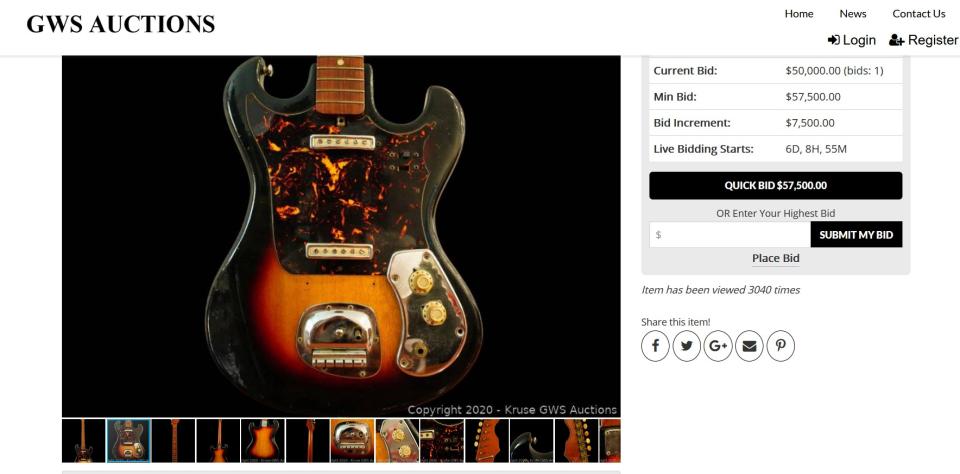The height and width of the screenshot is (474, 960).
Task: Click the GWS Auctions logo
Action: pos(121,24)
